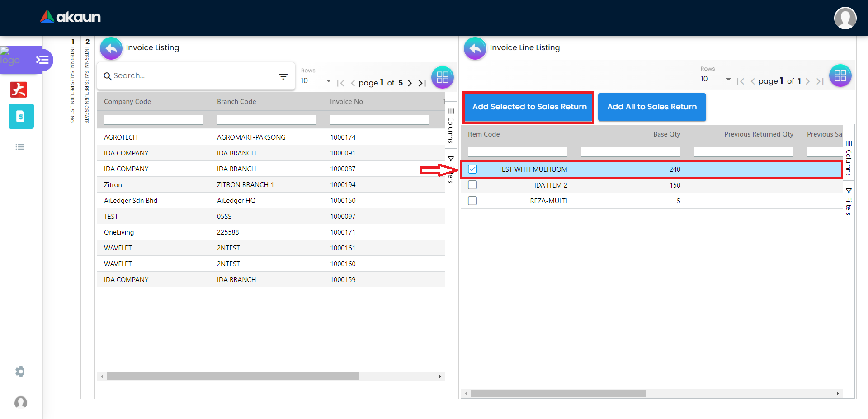
Task: Expand the Columns side panel in Invoice Line Listing
Action: (x=849, y=158)
